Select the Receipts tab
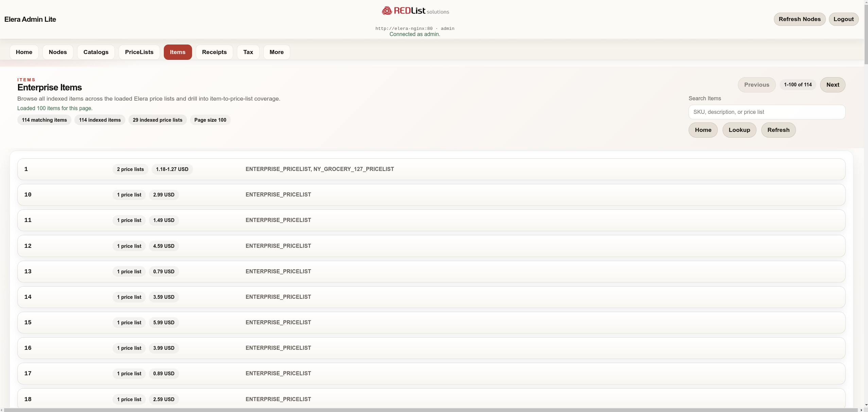 tap(214, 52)
